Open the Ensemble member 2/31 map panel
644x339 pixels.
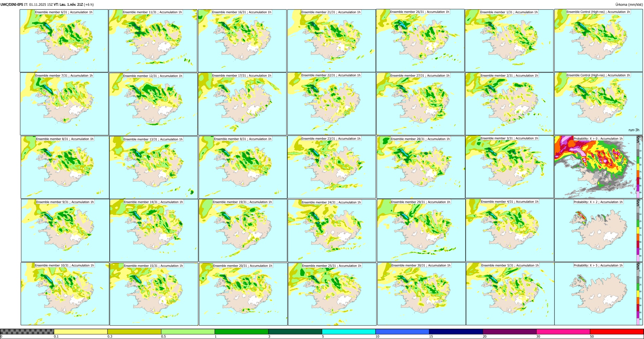point(510,104)
